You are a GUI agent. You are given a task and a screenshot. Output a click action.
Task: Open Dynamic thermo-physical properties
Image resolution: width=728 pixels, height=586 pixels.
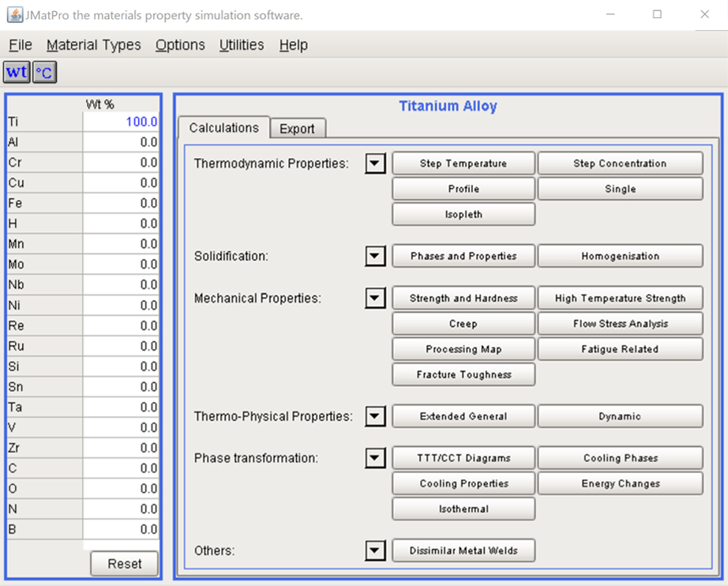pyautogui.click(x=620, y=416)
